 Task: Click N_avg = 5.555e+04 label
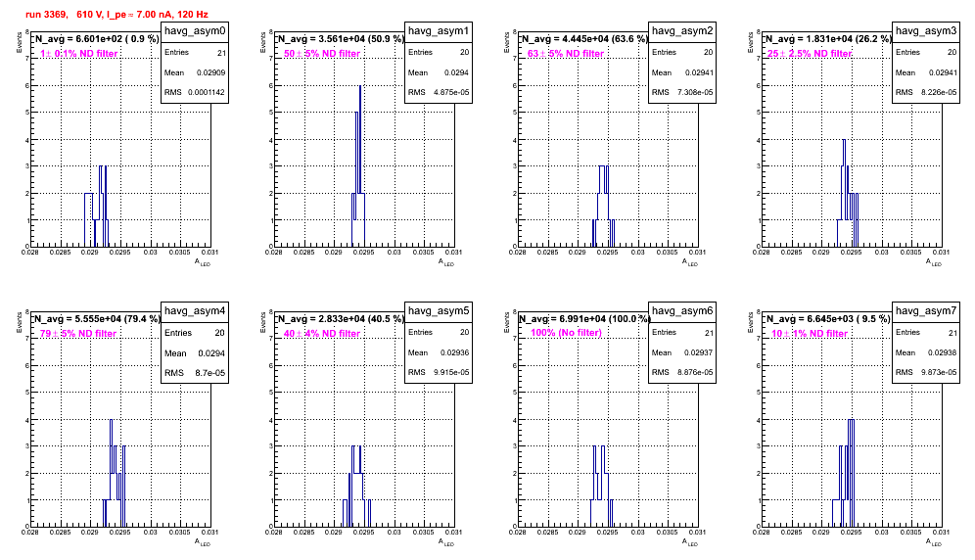tap(96, 318)
